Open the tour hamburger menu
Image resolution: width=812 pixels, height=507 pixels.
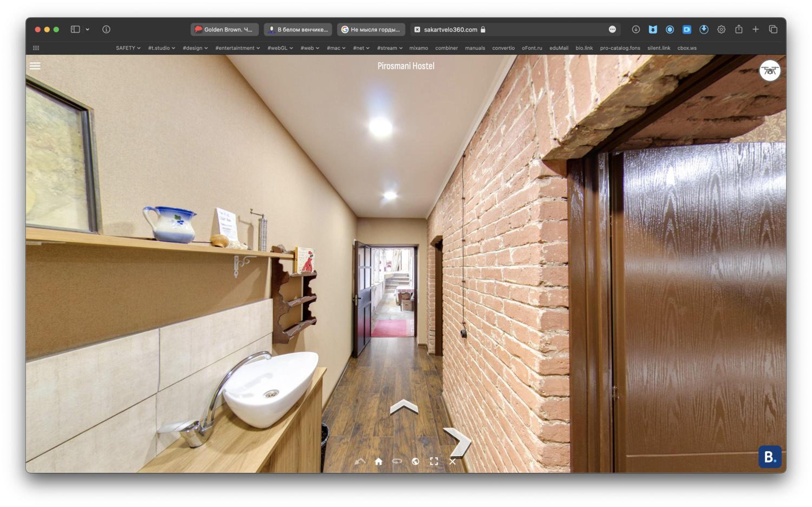35,66
